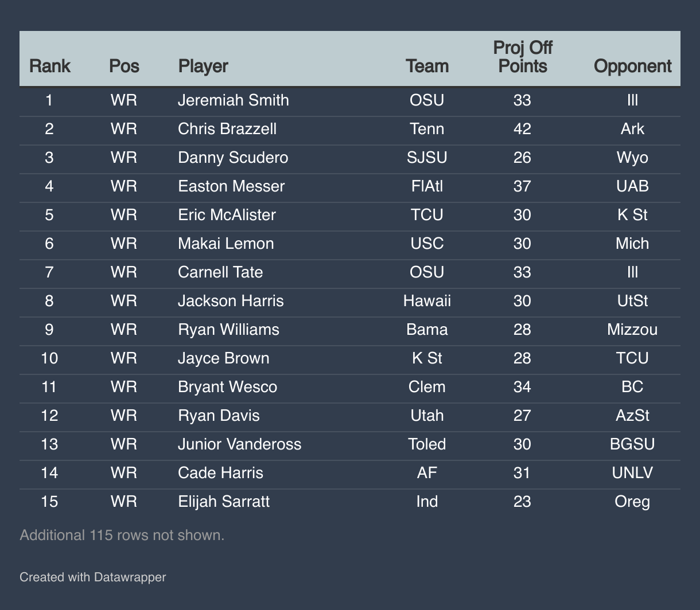Click Easton Messer's team FlAtl
700x610 pixels.
pos(427,186)
